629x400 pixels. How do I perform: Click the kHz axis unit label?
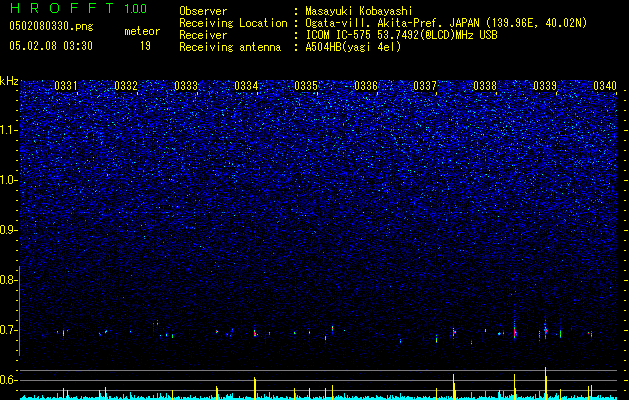(x=9, y=81)
